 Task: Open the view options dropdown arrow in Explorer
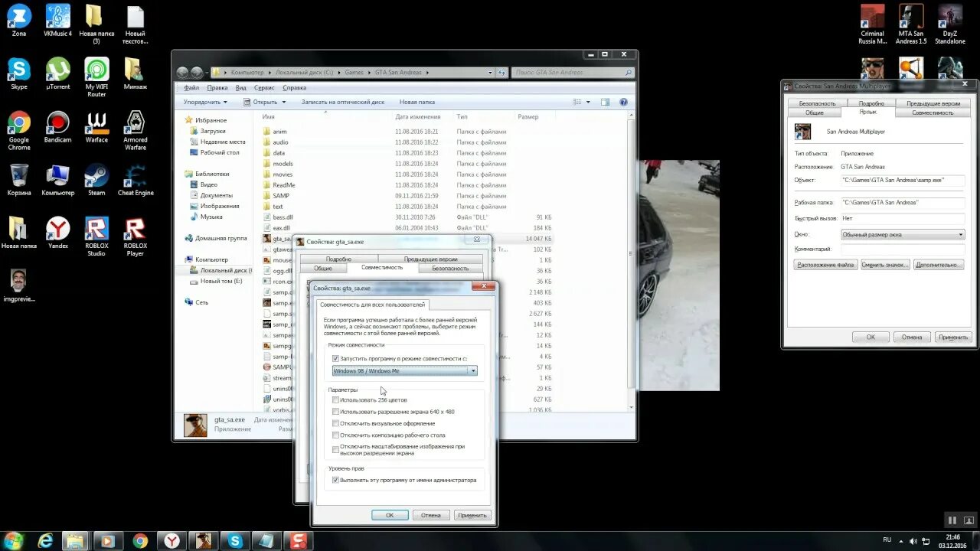pyautogui.click(x=588, y=102)
